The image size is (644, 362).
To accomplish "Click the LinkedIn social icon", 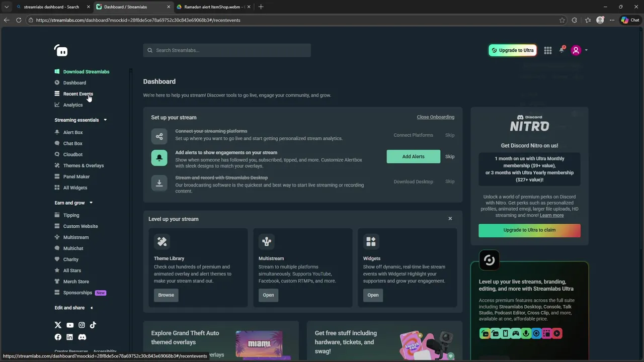I will click(x=69, y=337).
